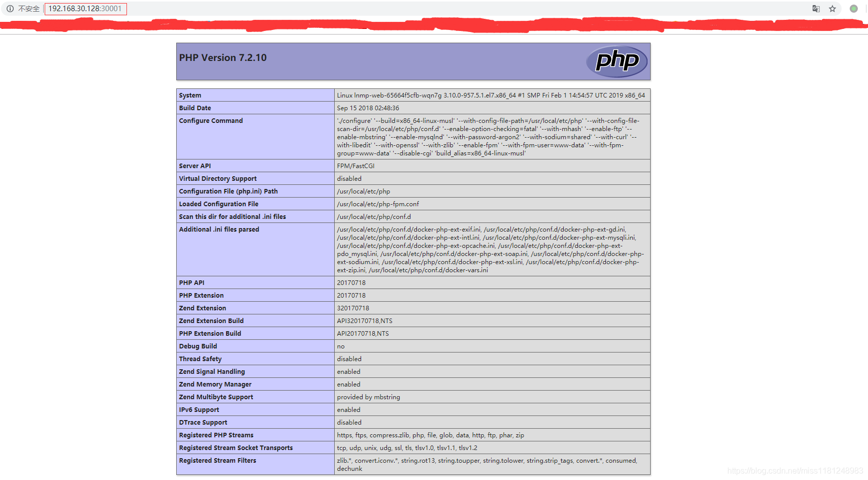This screenshot has height=480, width=868.
Task: Click the 'tcp, udp, unix, udg' transports value
Action: pos(407,448)
